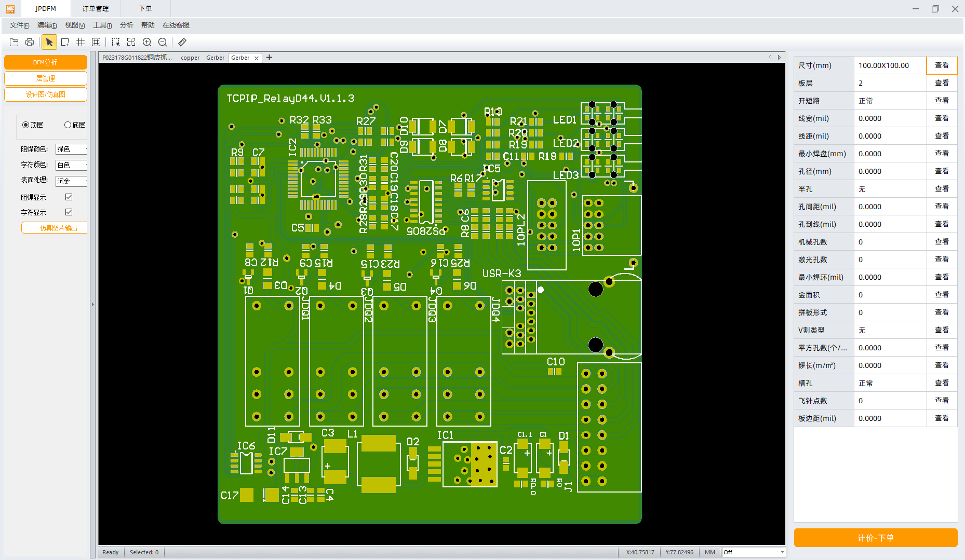The image size is (965, 560).
Task: Click the 计价-下单 button
Action: coord(876,538)
